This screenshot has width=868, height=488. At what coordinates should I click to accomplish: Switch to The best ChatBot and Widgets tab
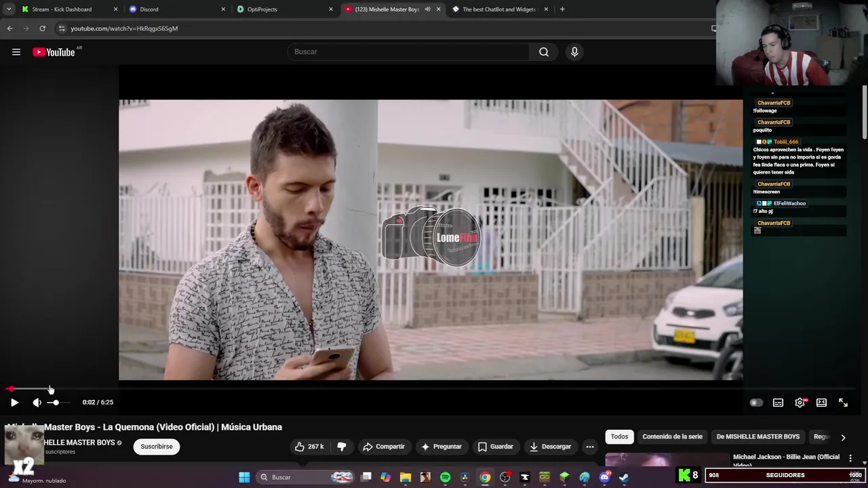(x=499, y=9)
